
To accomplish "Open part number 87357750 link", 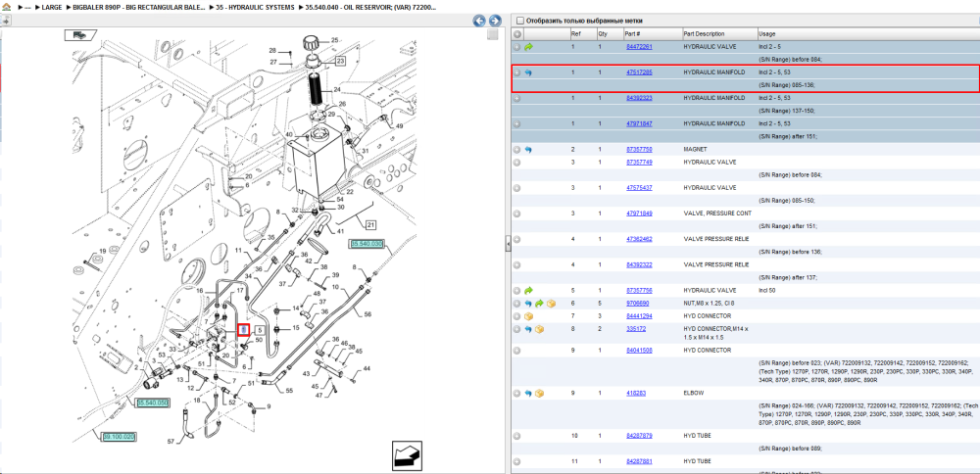I will tap(639, 150).
